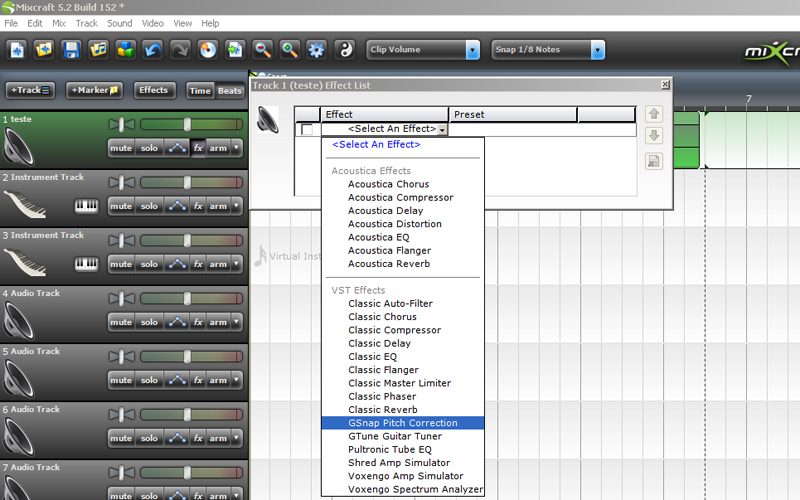Image resolution: width=800 pixels, height=500 pixels.
Task: Move effect up with arrow button
Action: click(654, 114)
